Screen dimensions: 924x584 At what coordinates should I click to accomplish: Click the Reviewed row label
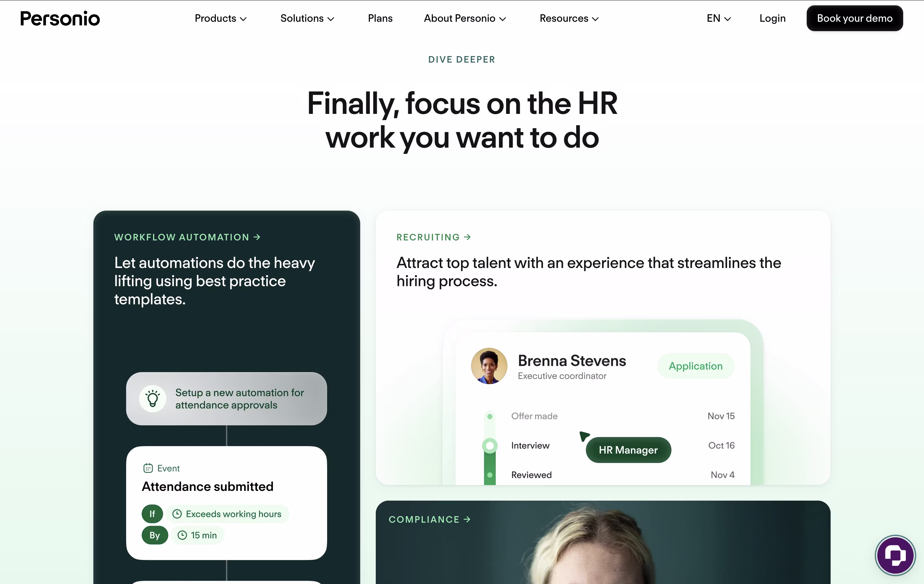tap(531, 475)
